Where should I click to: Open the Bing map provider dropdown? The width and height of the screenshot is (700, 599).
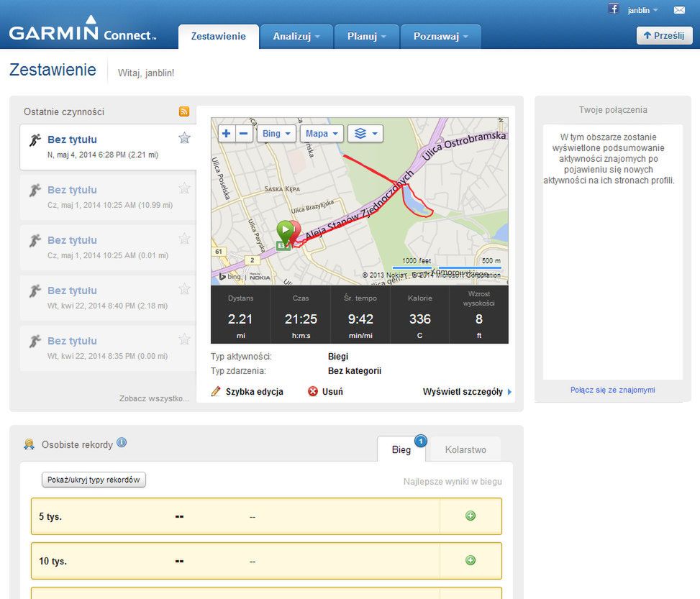(276, 134)
